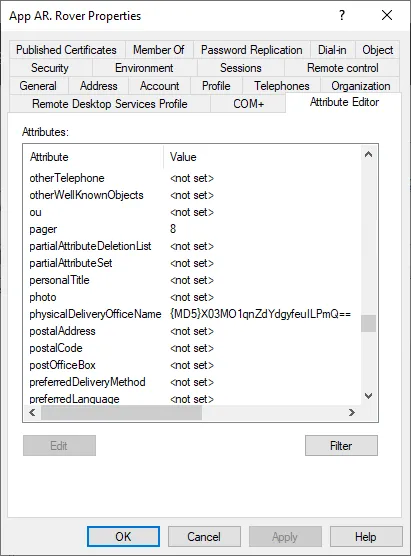Click the scroll up arrow of attribute list

click(x=368, y=154)
